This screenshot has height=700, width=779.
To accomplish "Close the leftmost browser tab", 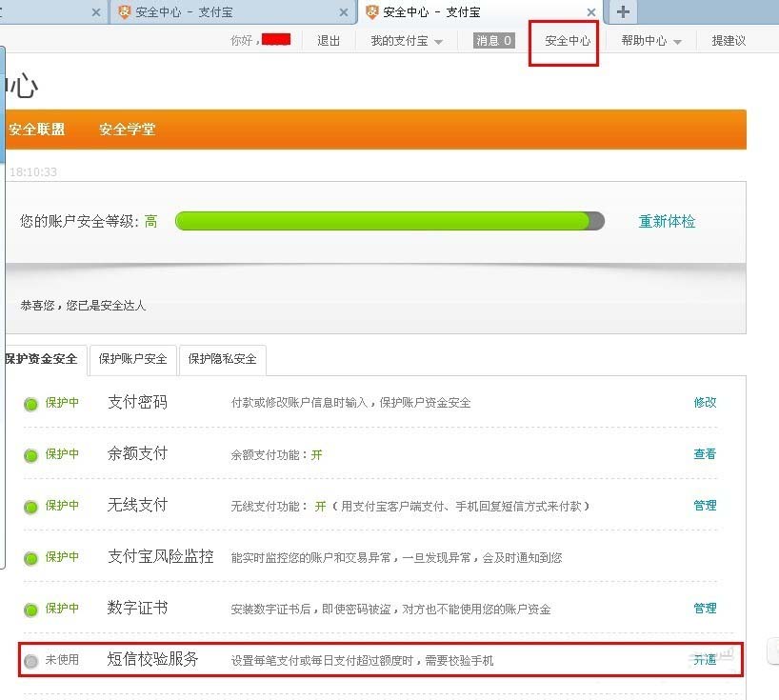I will (x=96, y=12).
